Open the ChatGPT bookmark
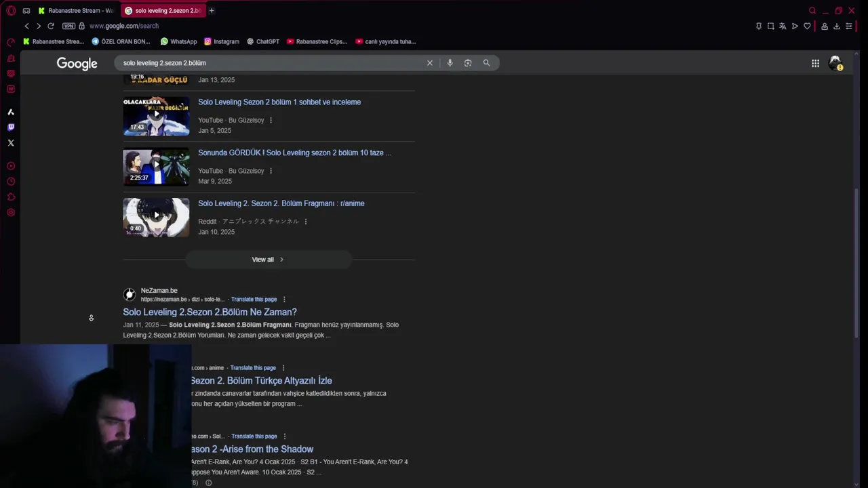The image size is (868, 488). (262, 41)
